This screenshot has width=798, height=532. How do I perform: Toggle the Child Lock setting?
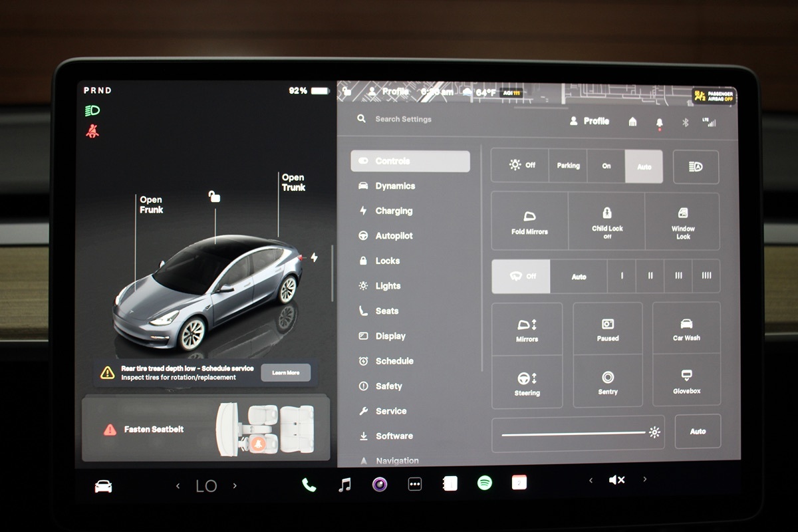pos(606,221)
